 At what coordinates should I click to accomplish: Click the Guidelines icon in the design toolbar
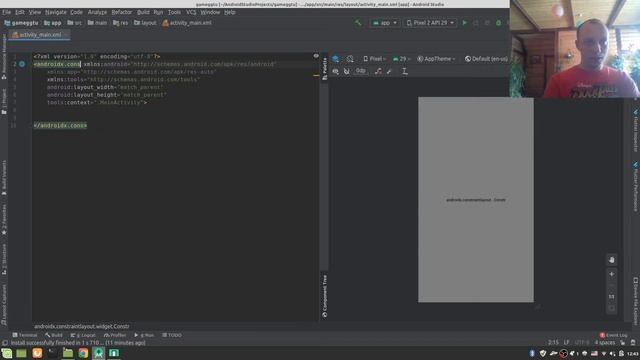pyautogui.click(x=404, y=71)
